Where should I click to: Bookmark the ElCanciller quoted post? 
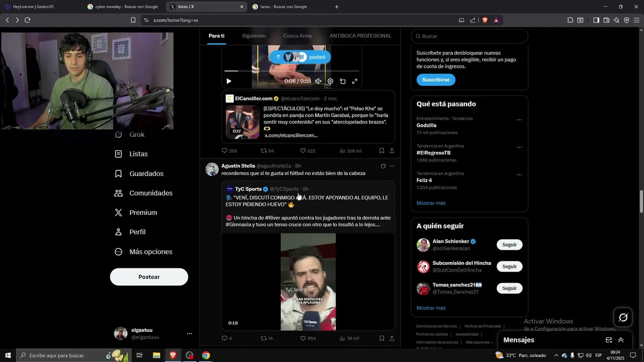coord(381,151)
